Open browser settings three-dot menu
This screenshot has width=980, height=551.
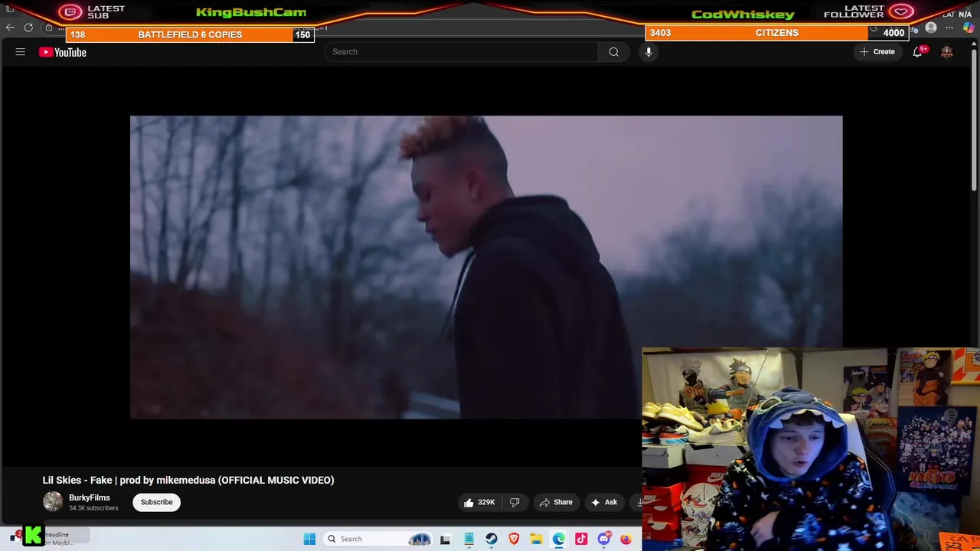tap(949, 28)
